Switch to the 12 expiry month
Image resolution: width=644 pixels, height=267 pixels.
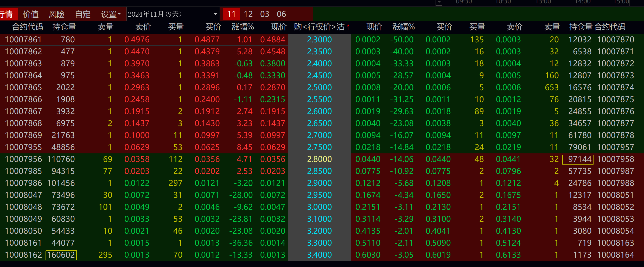(248, 14)
